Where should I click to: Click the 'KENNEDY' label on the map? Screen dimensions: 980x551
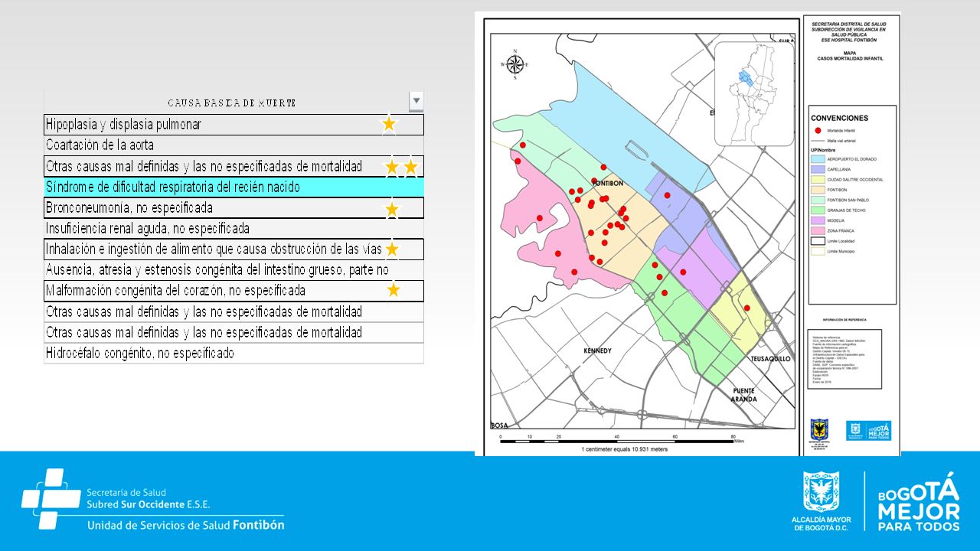point(598,350)
